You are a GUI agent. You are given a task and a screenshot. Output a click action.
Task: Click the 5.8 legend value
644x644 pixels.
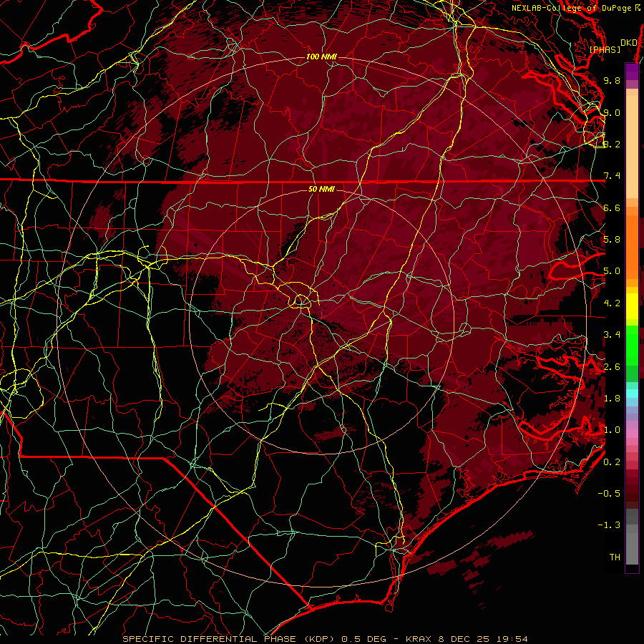pos(612,240)
